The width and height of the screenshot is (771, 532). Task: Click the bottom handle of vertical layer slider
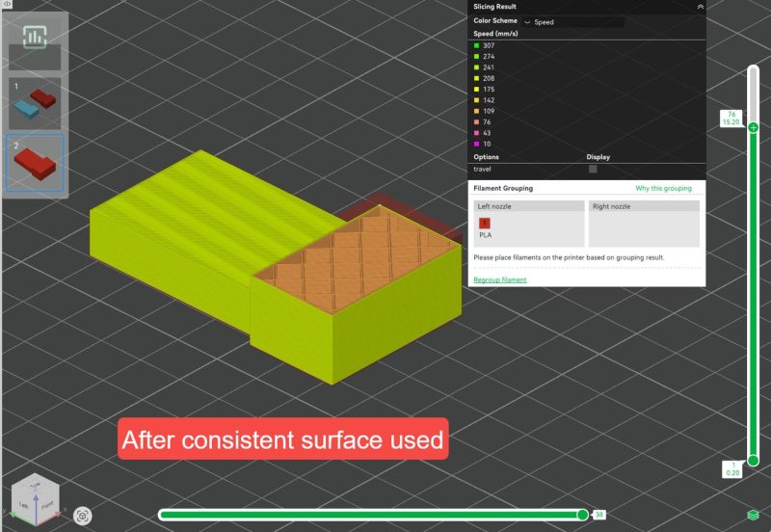click(753, 461)
